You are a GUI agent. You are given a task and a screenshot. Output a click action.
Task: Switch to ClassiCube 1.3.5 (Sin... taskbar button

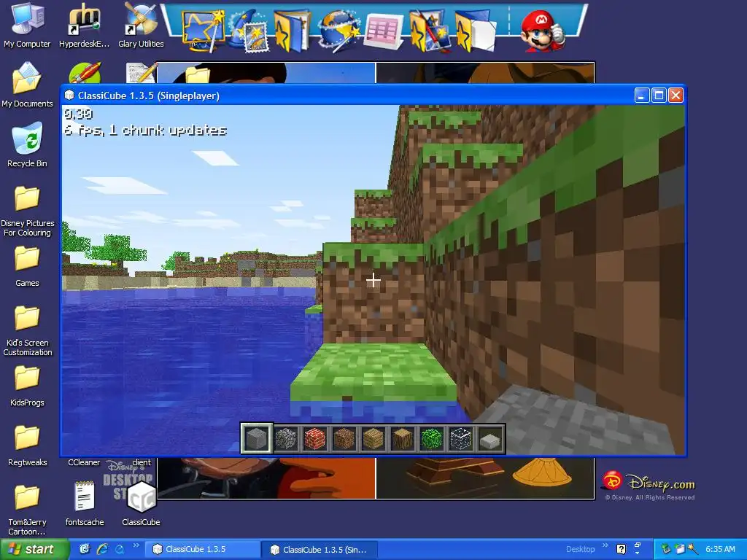coord(320,550)
